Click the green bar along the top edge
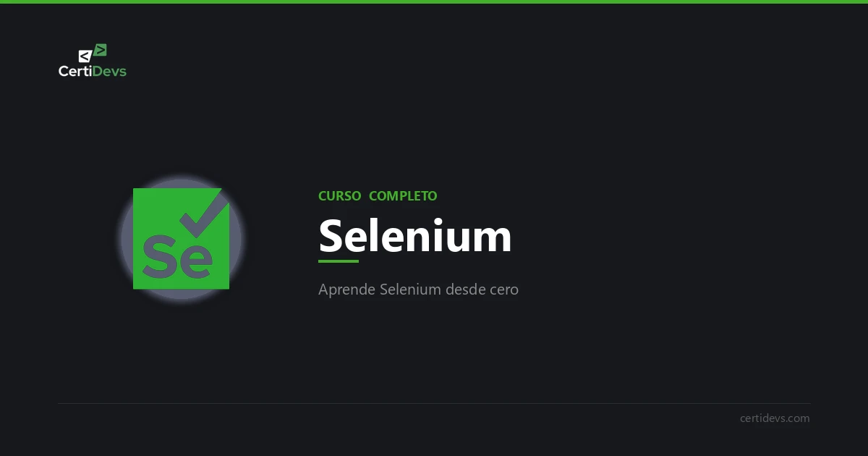The image size is (868, 456). [434, 1]
